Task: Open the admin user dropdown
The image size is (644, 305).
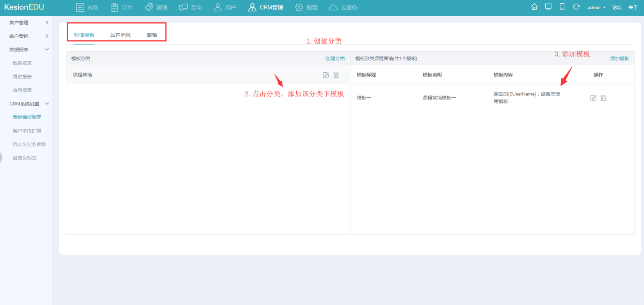Action: tap(596, 7)
